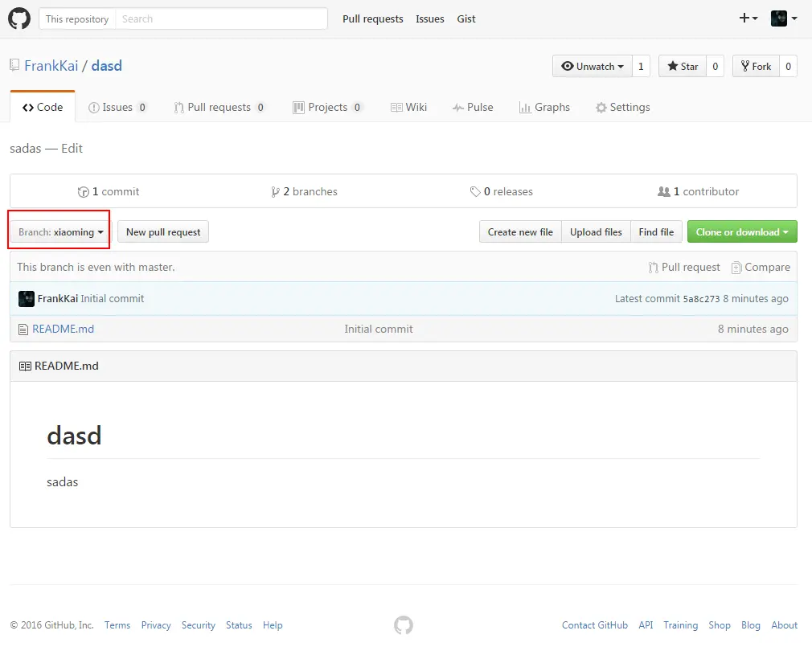This screenshot has height=651, width=812.
Task: Open the FrankKai owner link
Action: (x=51, y=66)
